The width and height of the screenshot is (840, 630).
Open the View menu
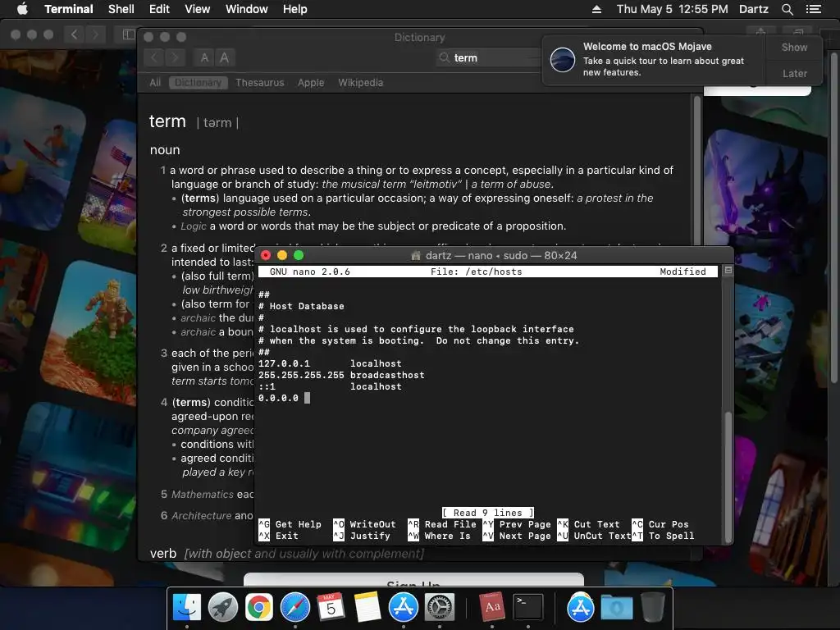click(x=197, y=9)
